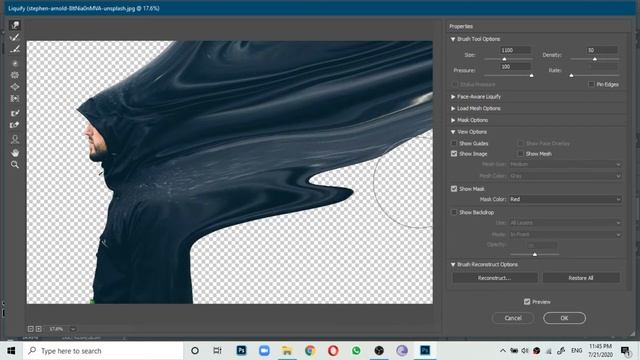Click the Restore All button

coord(581,278)
